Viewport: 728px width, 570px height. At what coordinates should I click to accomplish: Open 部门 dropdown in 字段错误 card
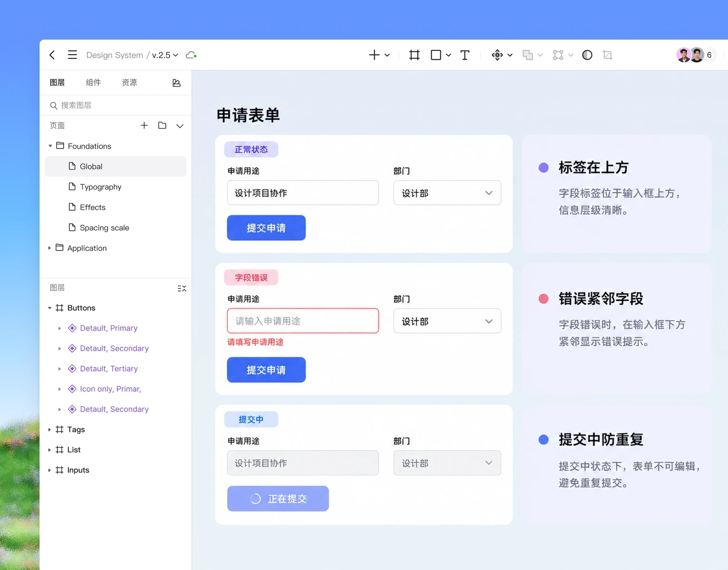coord(447,321)
